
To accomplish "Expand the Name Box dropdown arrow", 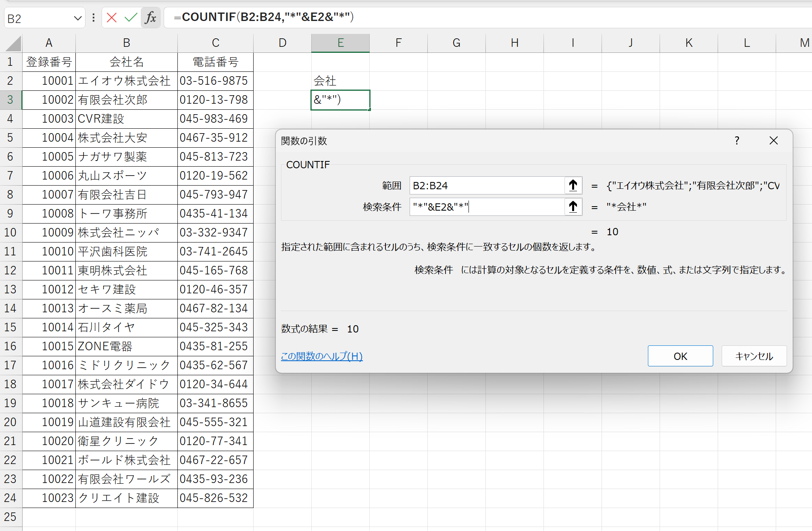I will (x=78, y=19).
